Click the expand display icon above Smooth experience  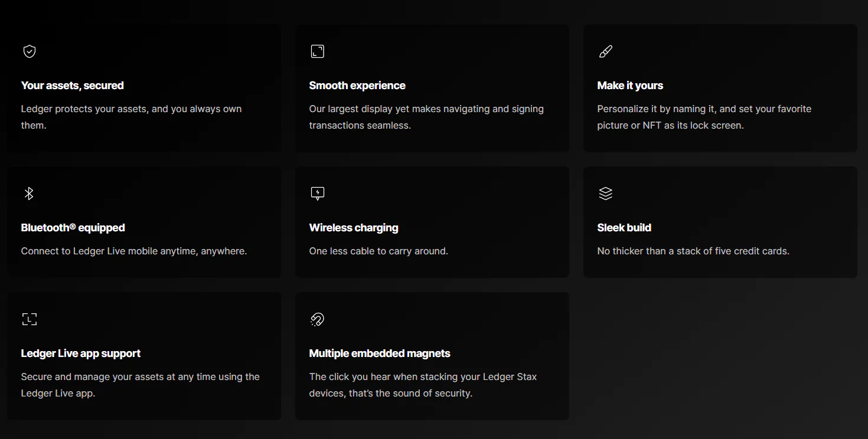tap(318, 51)
